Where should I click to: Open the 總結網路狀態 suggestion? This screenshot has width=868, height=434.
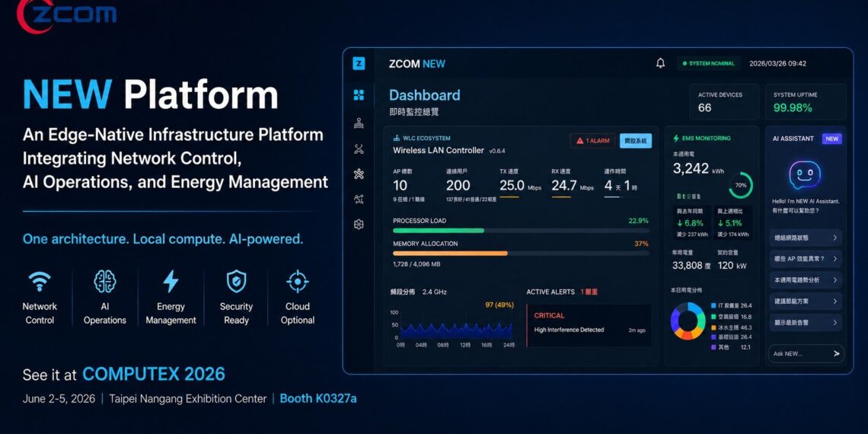806,238
